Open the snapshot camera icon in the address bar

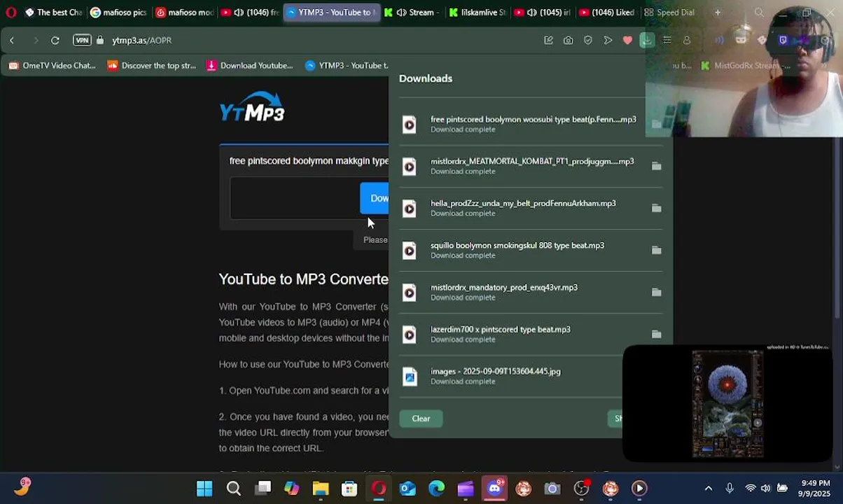point(569,41)
